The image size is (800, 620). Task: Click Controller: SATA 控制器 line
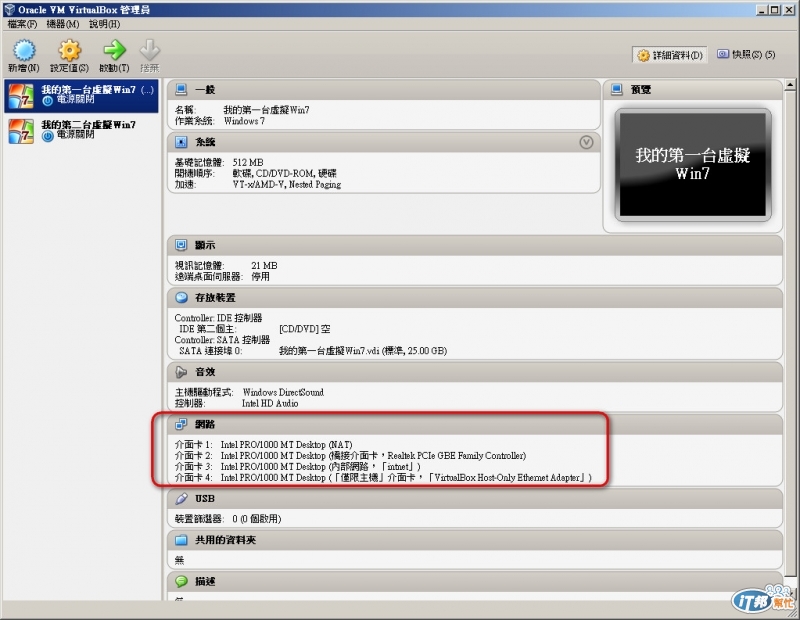(222, 340)
